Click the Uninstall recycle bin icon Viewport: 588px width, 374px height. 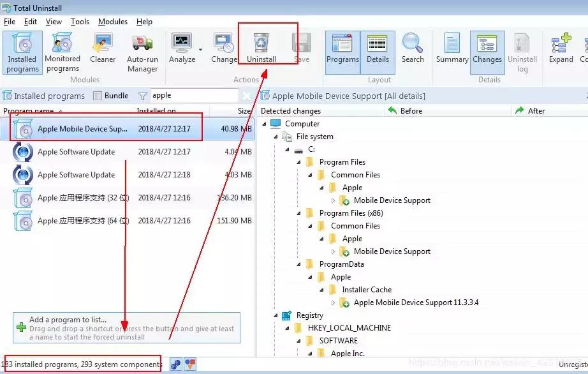tap(261, 43)
